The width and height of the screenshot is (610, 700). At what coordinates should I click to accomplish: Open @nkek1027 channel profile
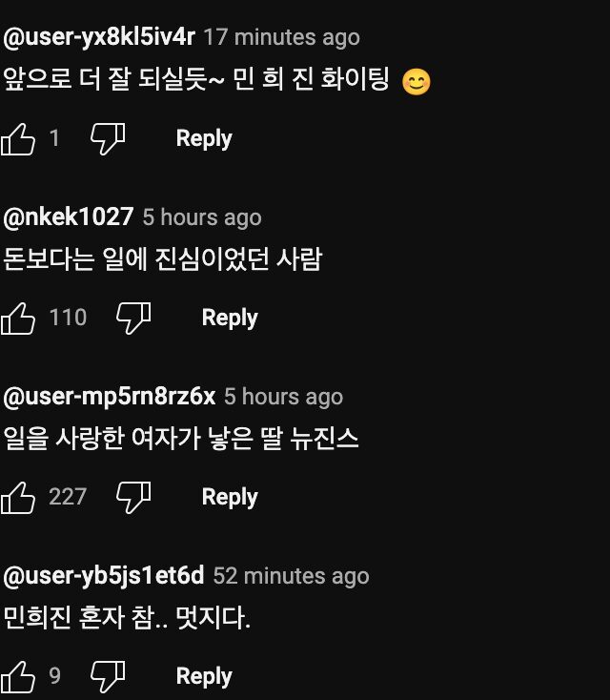[x=69, y=216]
